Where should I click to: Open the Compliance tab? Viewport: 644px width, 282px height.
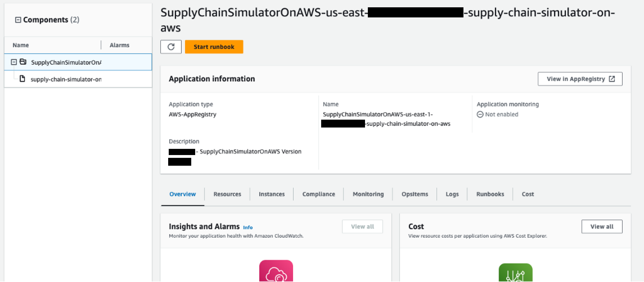coord(319,194)
